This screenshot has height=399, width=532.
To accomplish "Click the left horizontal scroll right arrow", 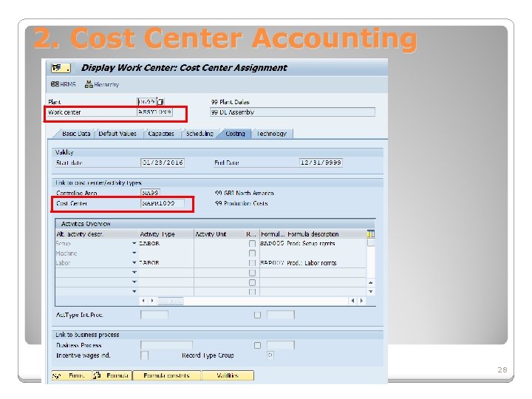I will pos(152,301).
